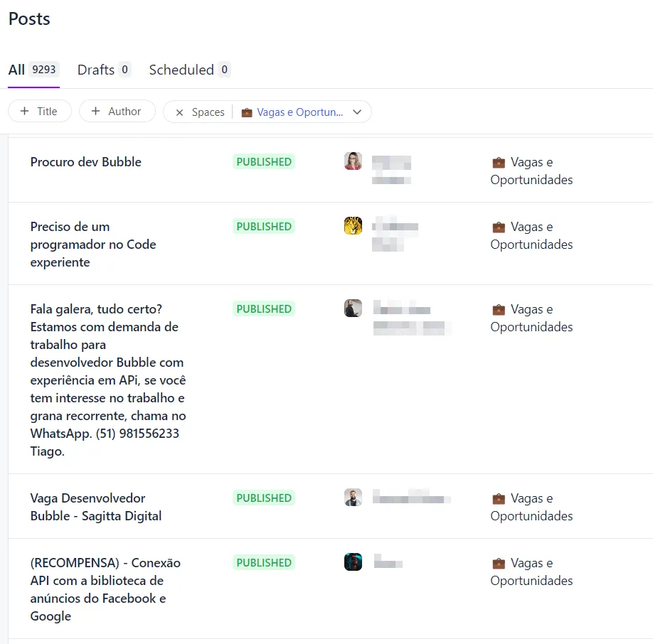Click PUBLISHED badge on Procuro dev Bubble
Screen dimensions: 653x644
(x=264, y=162)
